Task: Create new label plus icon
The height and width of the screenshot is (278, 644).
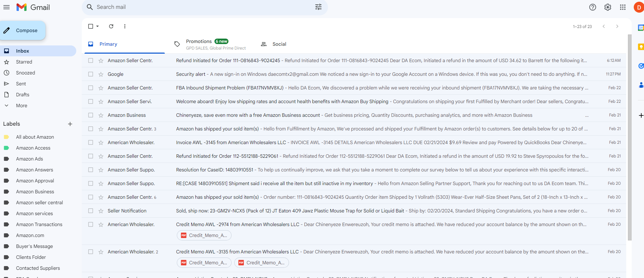Action: coord(70,124)
